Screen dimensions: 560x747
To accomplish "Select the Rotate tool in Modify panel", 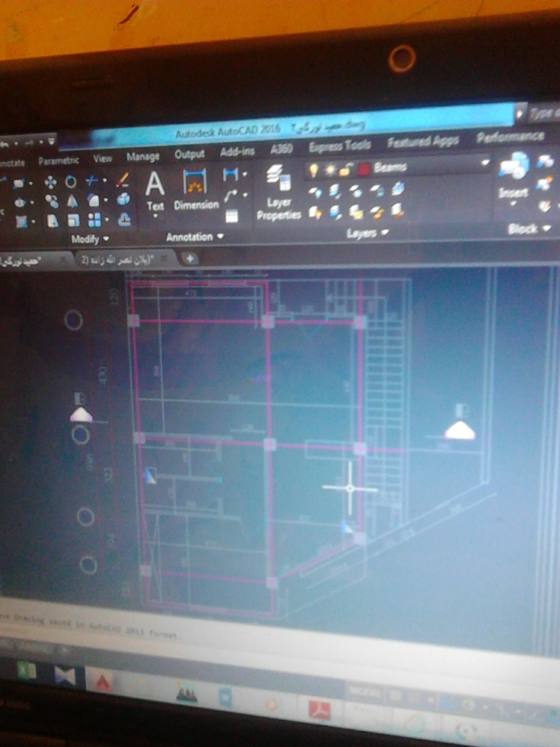I will click(71, 182).
